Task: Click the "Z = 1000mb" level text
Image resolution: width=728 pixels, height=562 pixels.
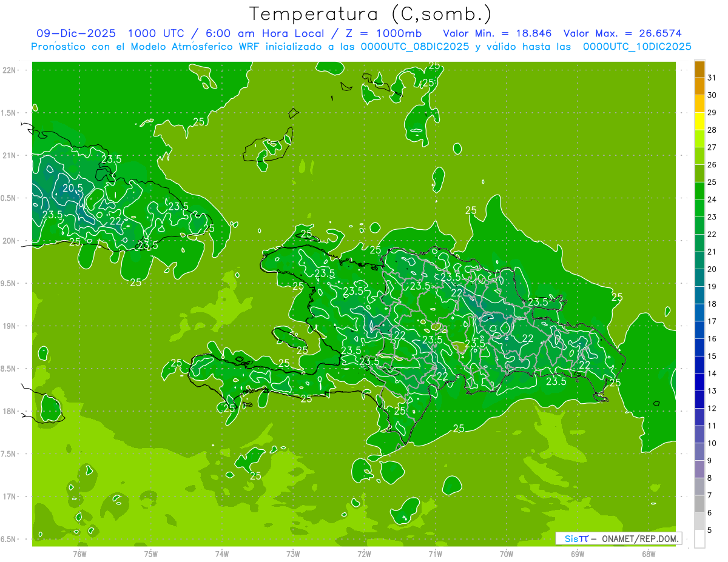Action: (383, 33)
